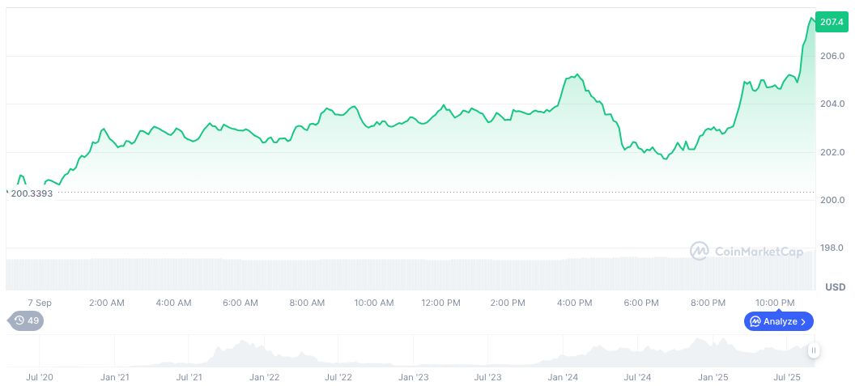This screenshot has height=386, width=868.
Task: Select Jul '20 on the overview timeline
Action: [x=40, y=377]
